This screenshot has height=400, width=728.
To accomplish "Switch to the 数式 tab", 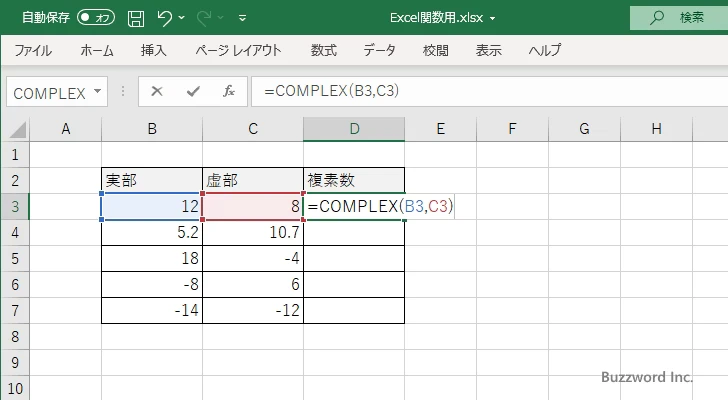I will pos(324,50).
